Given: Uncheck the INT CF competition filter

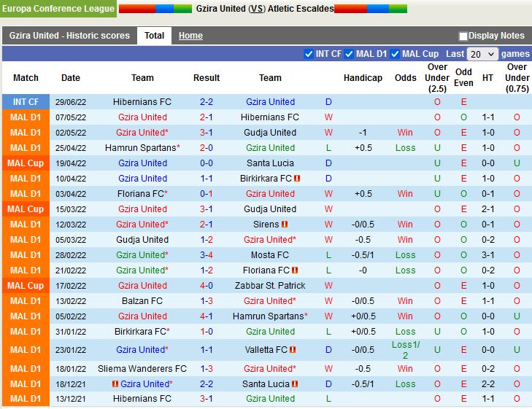Looking at the screenshot, I should [x=309, y=54].
